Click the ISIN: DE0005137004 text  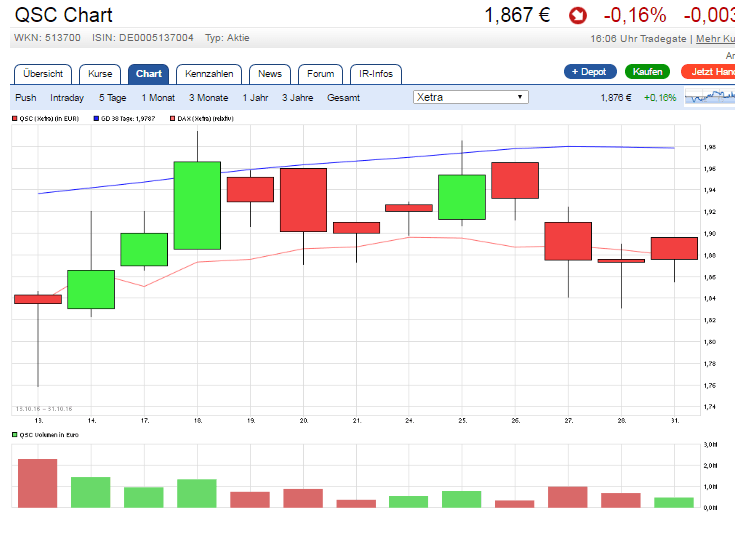click(143, 38)
